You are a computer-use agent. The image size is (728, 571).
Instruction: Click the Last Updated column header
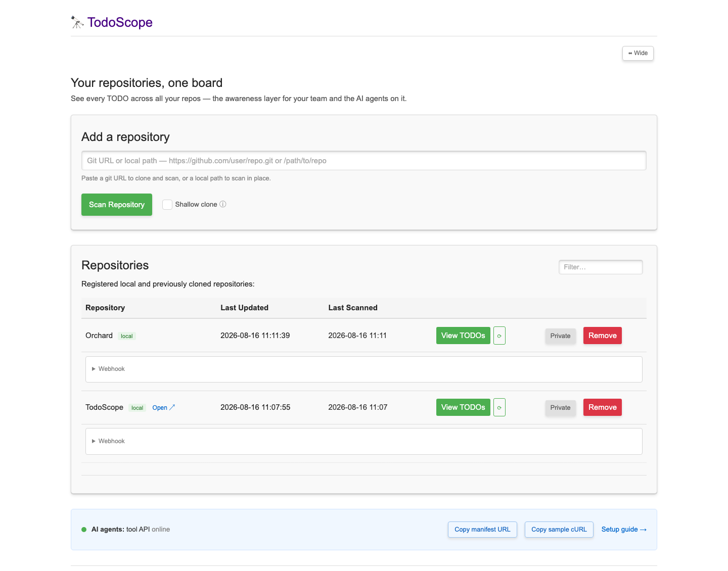coord(244,308)
